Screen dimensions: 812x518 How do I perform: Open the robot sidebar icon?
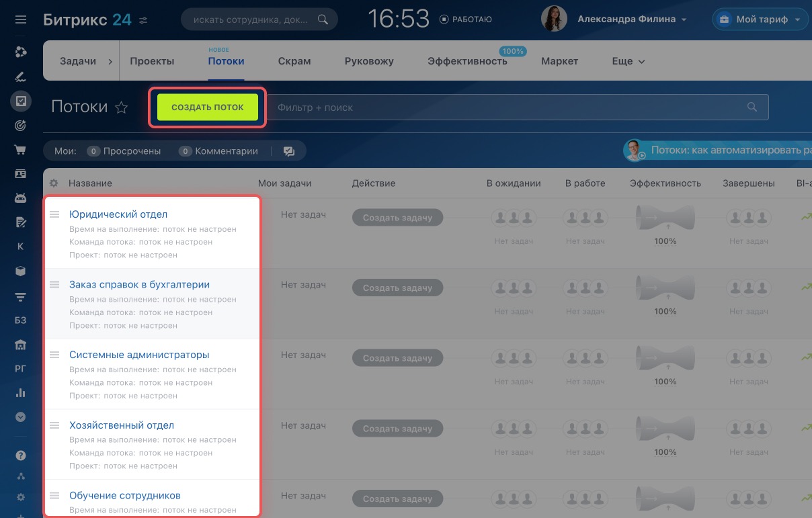[21, 198]
